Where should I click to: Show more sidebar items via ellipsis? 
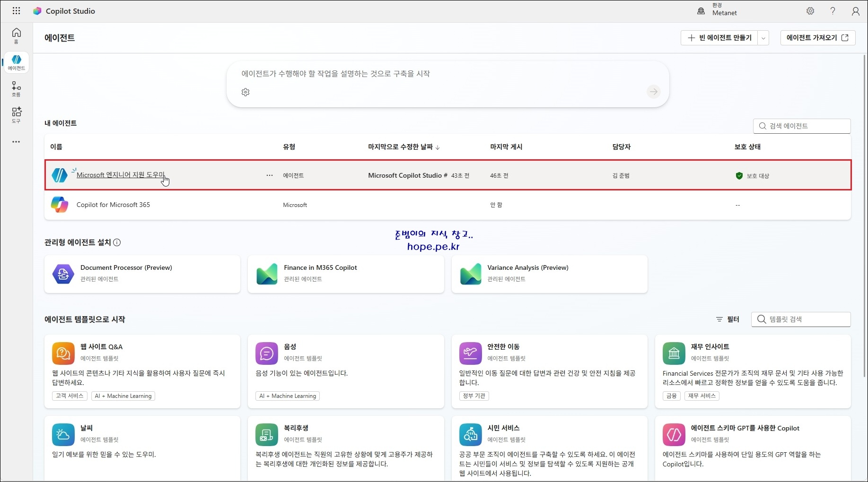click(16, 142)
